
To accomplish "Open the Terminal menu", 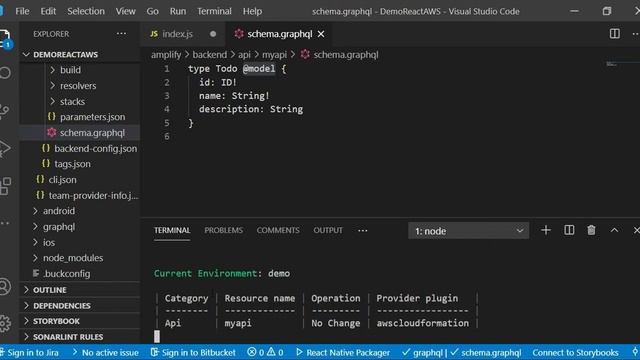I will click(214, 11).
